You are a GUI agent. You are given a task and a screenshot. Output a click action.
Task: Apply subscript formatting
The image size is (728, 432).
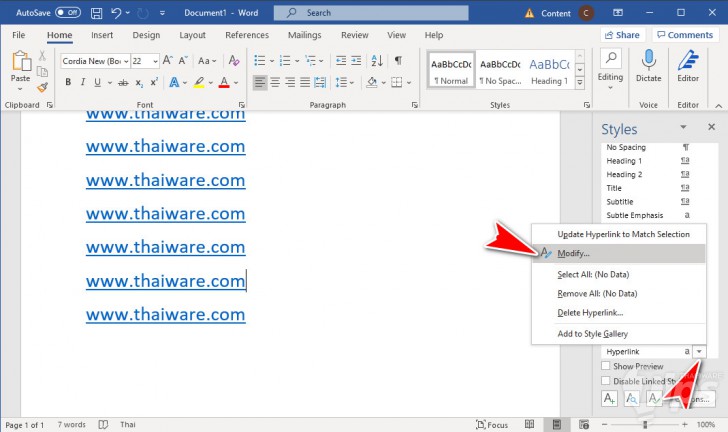pyautogui.click(x=139, y=83)
